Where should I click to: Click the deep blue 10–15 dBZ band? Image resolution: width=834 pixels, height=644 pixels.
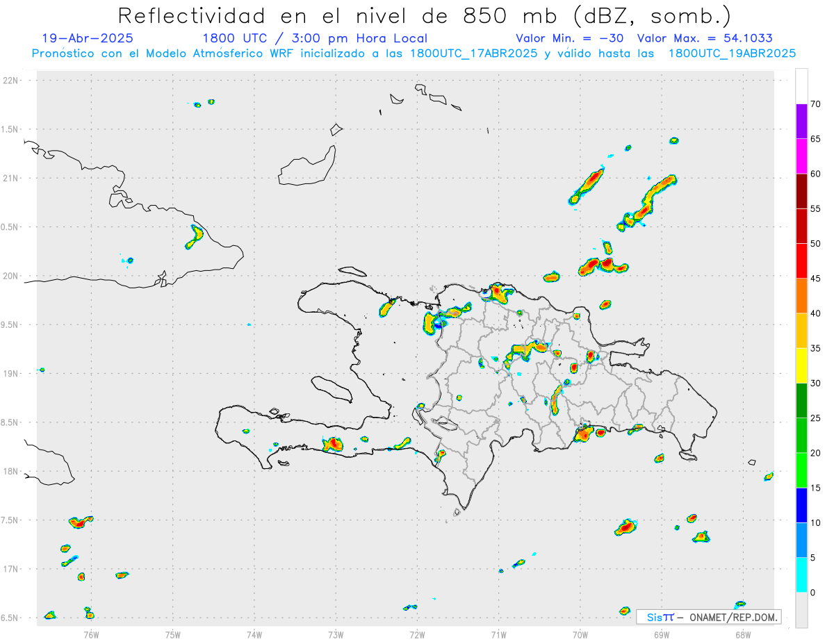[x=801, y=505]
